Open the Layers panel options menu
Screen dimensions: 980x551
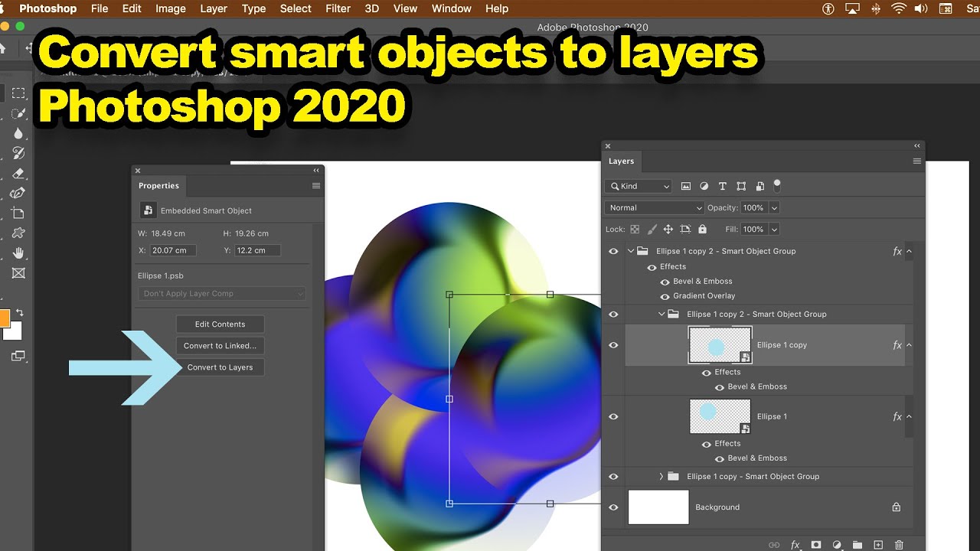click(x=916, y=161)
